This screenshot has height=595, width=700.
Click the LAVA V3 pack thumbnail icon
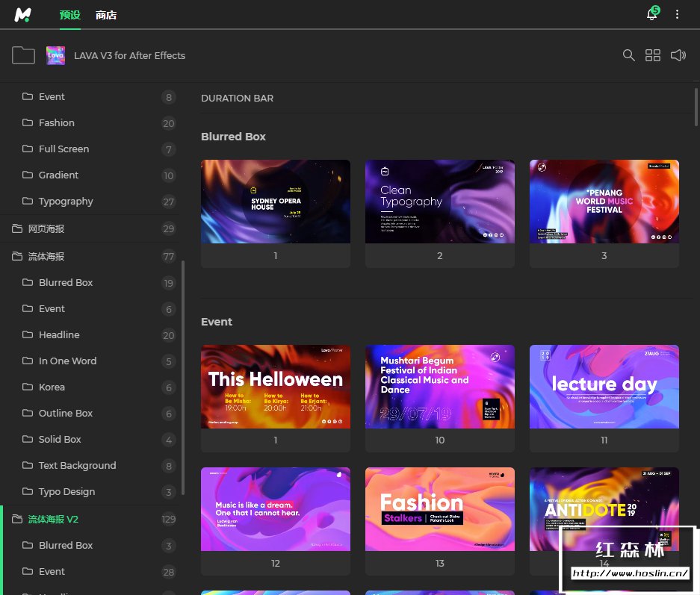click(56, 55)
